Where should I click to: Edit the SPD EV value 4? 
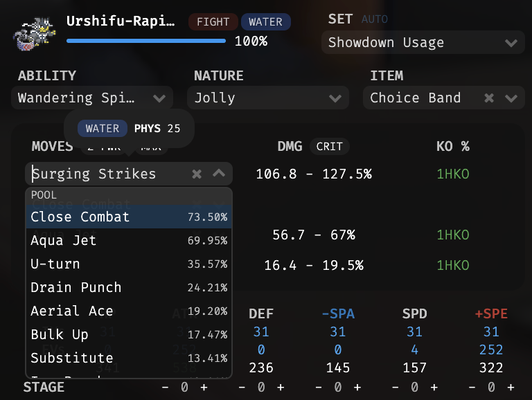(x=415, y=350)
